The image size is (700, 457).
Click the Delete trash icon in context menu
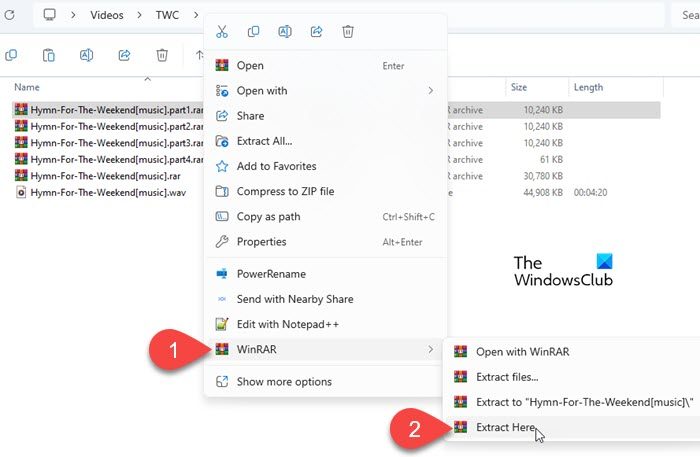(x=348, y=32)
